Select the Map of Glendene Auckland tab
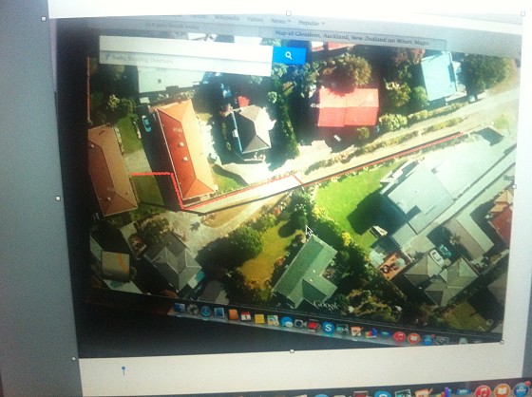 pos(351,37)
